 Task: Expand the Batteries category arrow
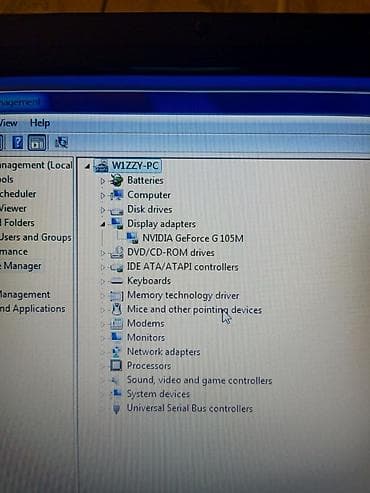pos(103,181)
